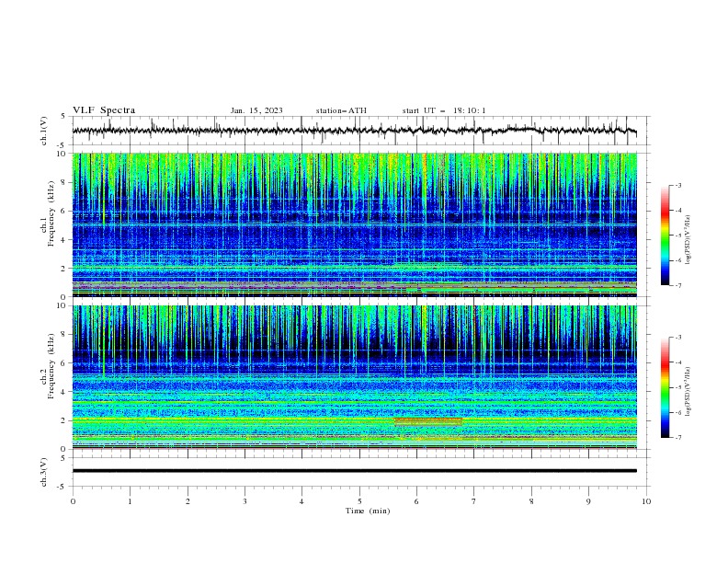Click time axis tick label "6"

coord(416,501)
